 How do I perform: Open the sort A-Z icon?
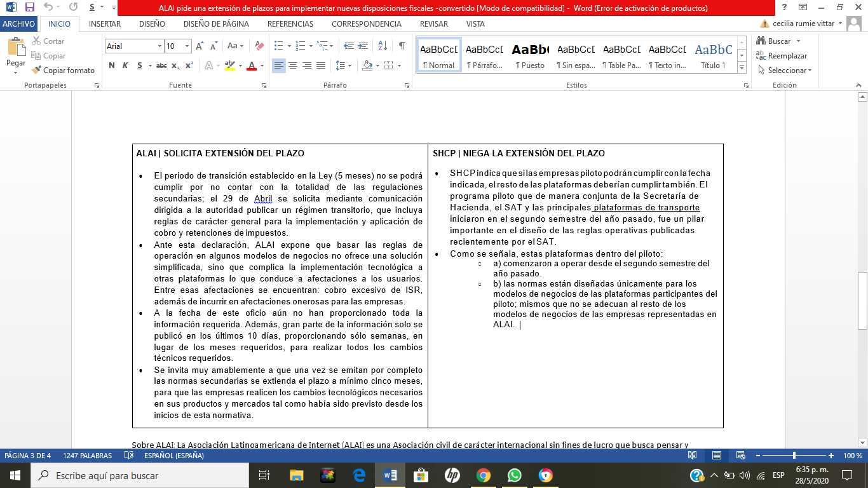click(x=383, y=46)
